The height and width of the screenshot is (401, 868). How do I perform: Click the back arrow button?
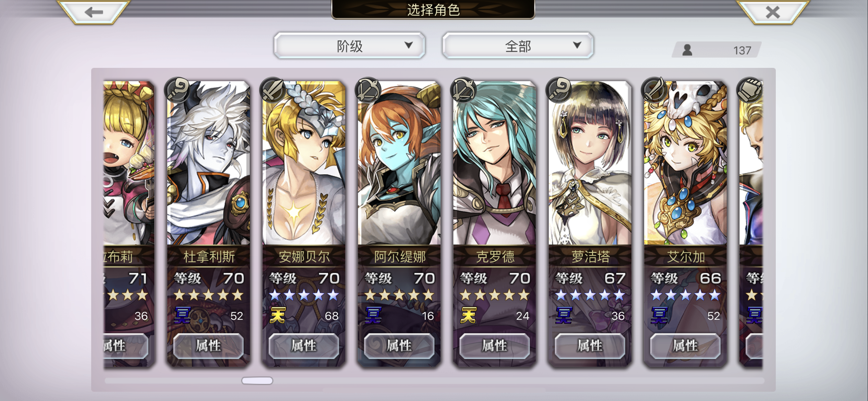pyautogui.click(x=94, y=12)
